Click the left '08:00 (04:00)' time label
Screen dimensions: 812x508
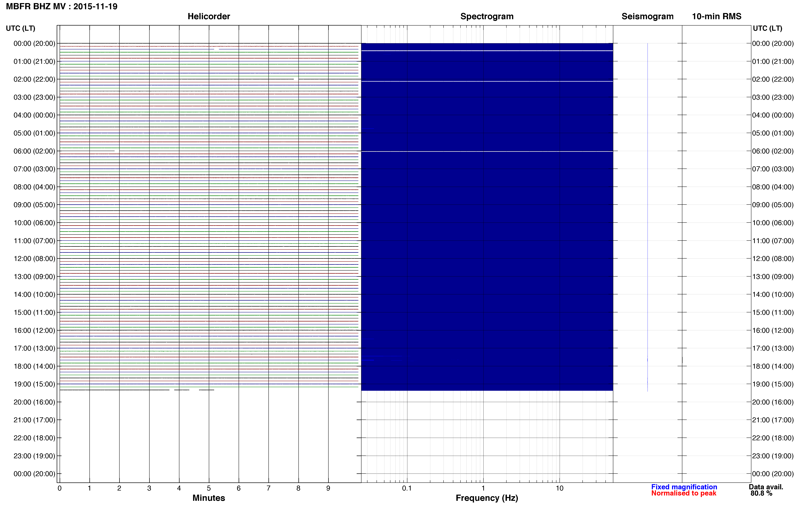pos(34,187)
